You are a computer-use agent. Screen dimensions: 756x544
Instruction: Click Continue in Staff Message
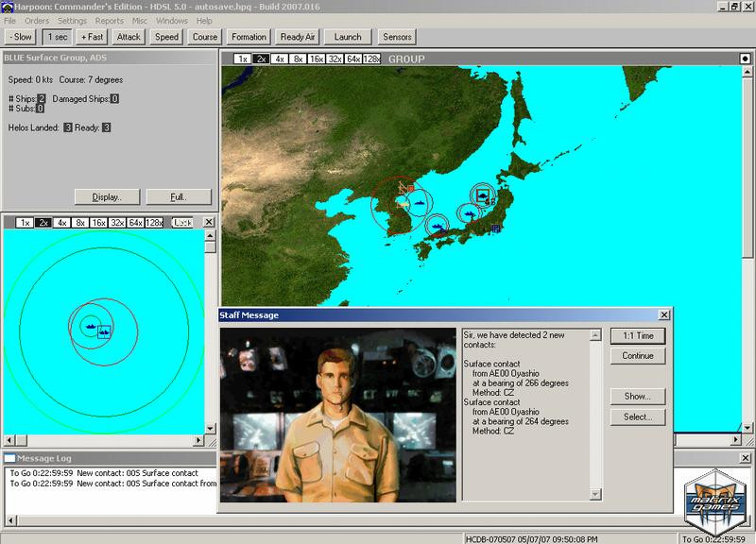(638, 356)
